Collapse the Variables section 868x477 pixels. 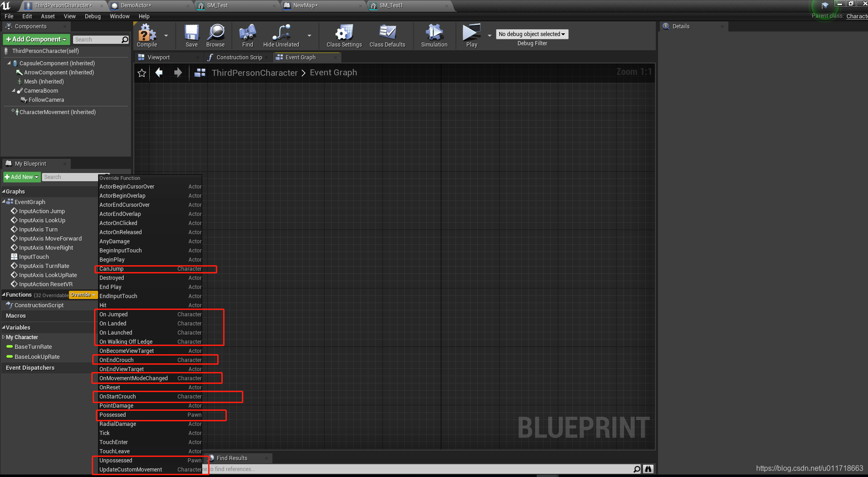click(3, 328)
